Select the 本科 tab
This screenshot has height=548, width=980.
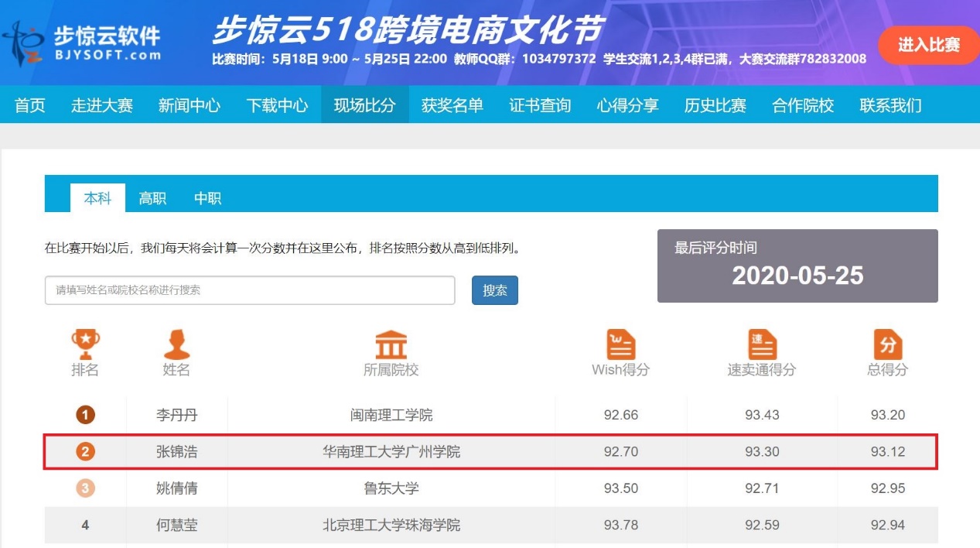pyautogui.click(x=97, y=198)
